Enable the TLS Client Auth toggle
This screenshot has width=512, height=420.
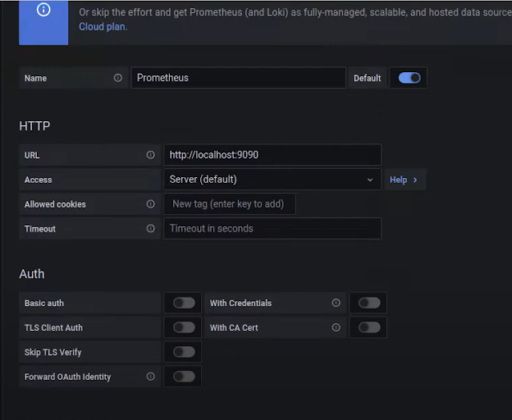(x=184, y=327)
